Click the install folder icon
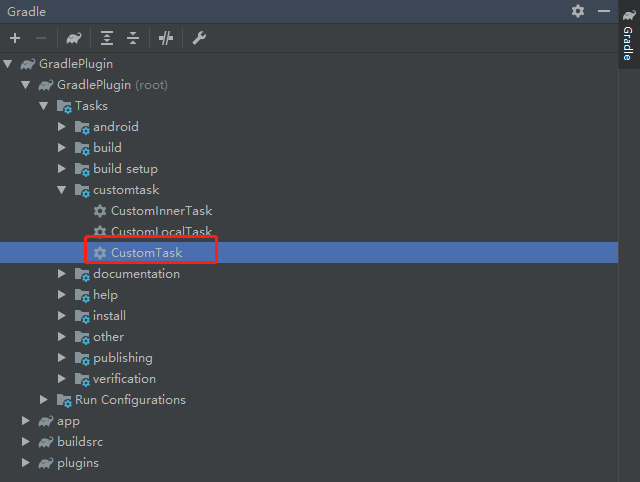The height and width of the screenshot is (482, 640). tap(82, 316)
